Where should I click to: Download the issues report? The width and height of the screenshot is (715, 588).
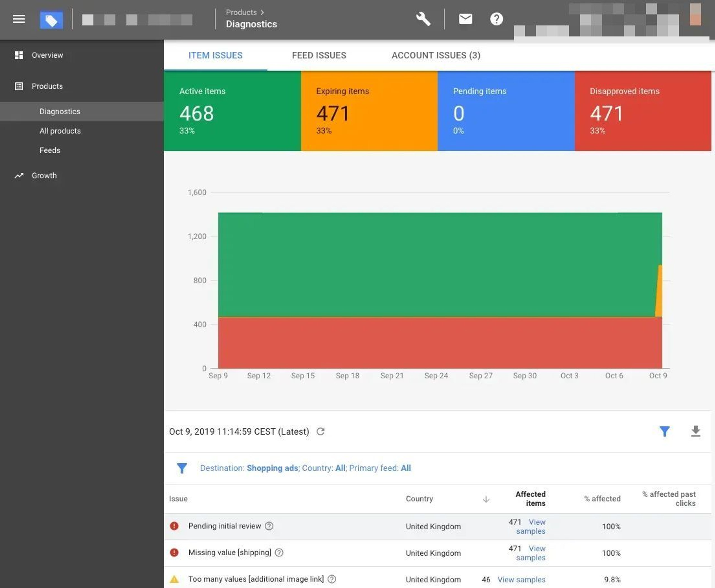point(695,431)
